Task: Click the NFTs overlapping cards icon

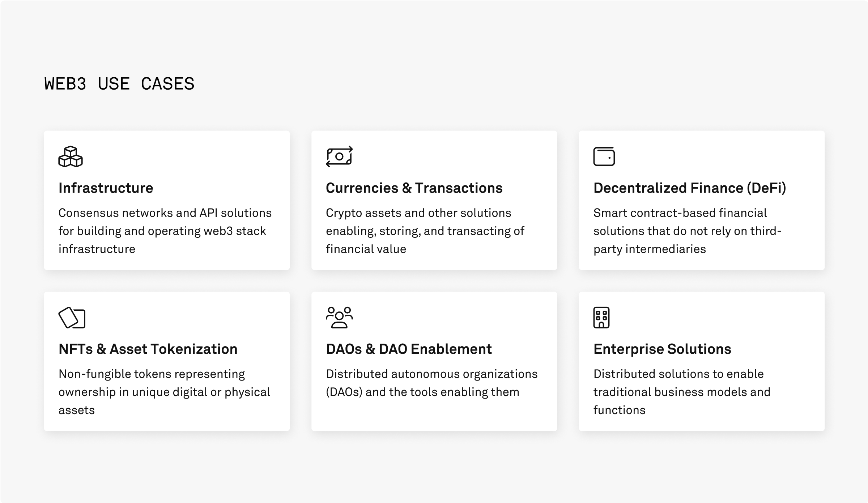Action: tap(72, 318)
